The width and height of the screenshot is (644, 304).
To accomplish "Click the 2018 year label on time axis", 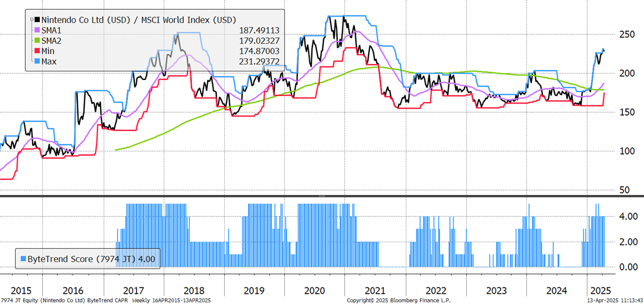I will coord(194,291).
